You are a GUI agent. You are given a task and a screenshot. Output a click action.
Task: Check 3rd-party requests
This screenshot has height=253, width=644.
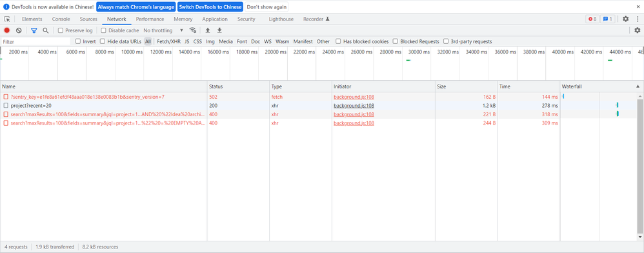coord(446,41)
